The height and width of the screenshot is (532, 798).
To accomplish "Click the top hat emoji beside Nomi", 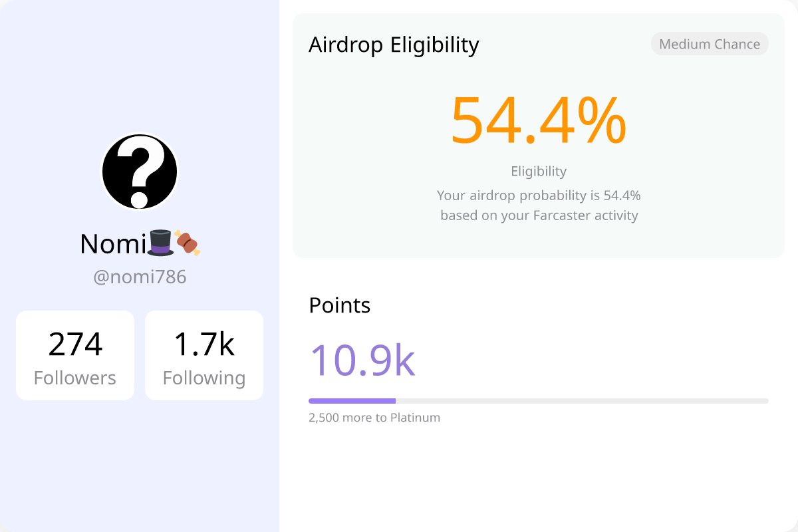I will click(x=160, y=243).
